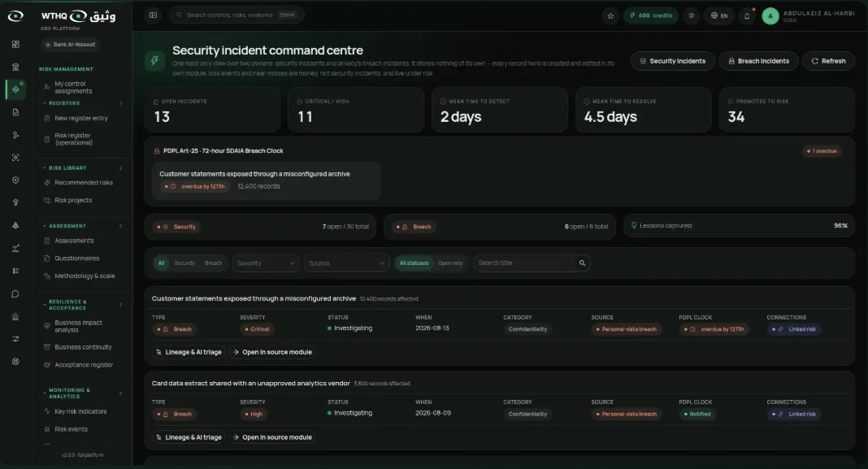868x469 pixels.
Task: Open the Bank Al-Waseet organization selector
Action: click(71, 44)
